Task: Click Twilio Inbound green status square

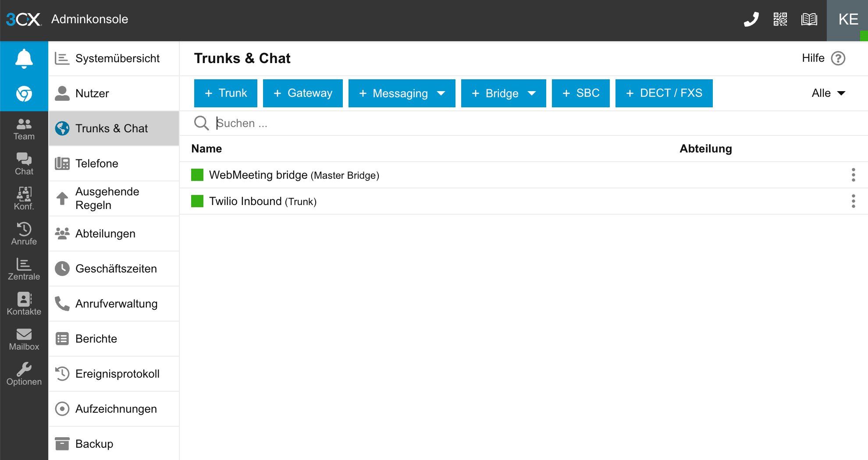Action: (x=197, y=201)
